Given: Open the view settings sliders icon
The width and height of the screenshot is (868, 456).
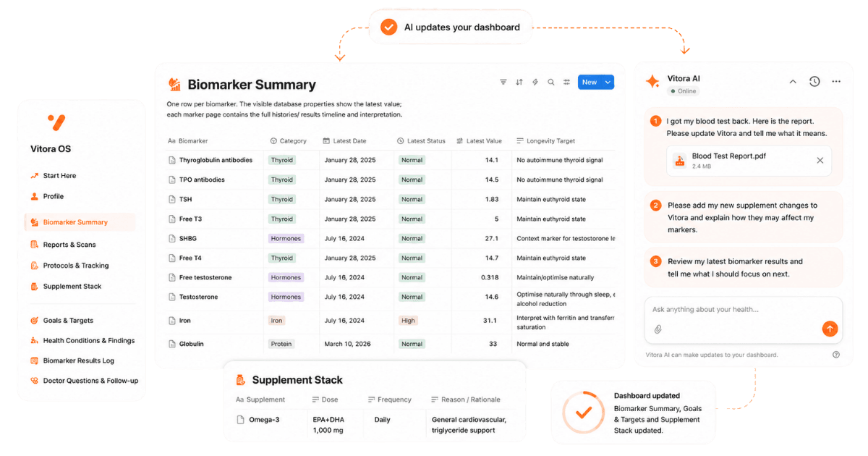Looking at the screenshot, I should click(567, 83).
